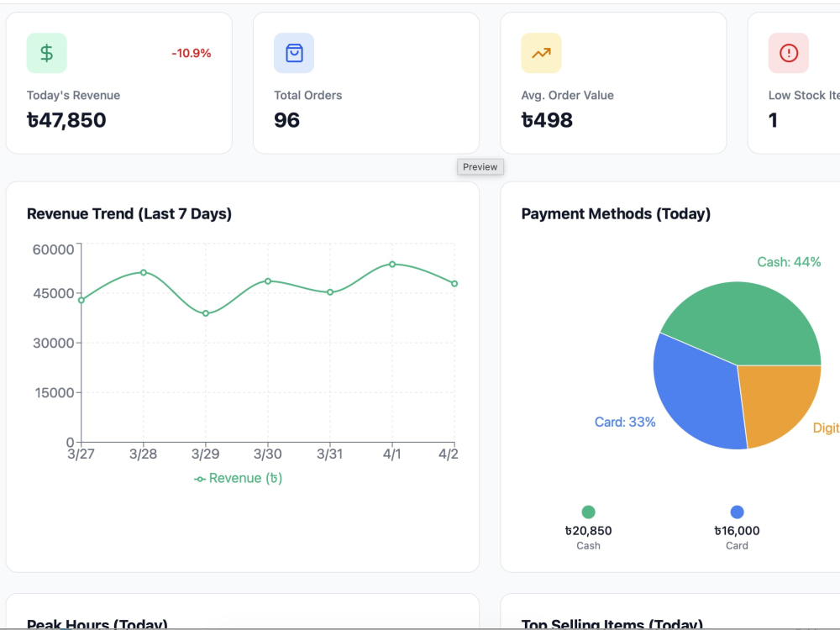Click the red alert low stock icon
This screenshot has height=630, width=840.
click(x=789, y=53)
